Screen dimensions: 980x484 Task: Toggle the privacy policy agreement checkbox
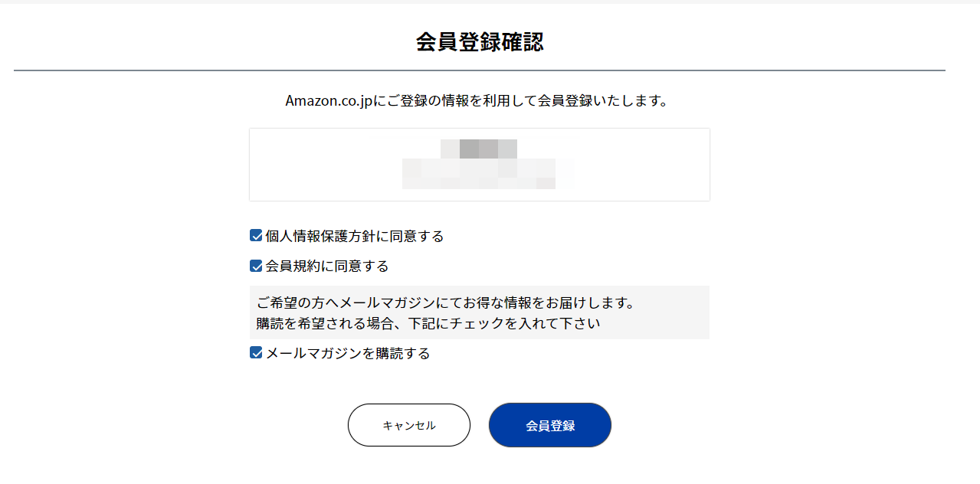(x=256, y=236)
